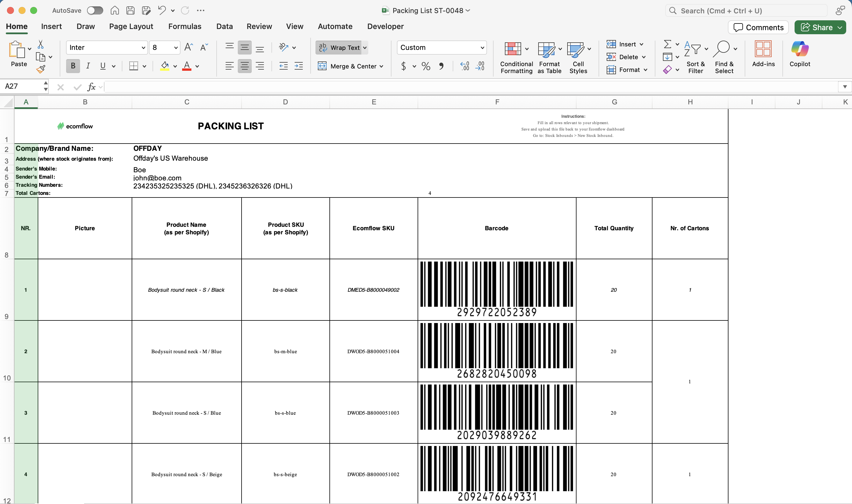This screenshot has width=852, height=504.
Task: Apply Comma style format
Action: (x=441, y=66)
